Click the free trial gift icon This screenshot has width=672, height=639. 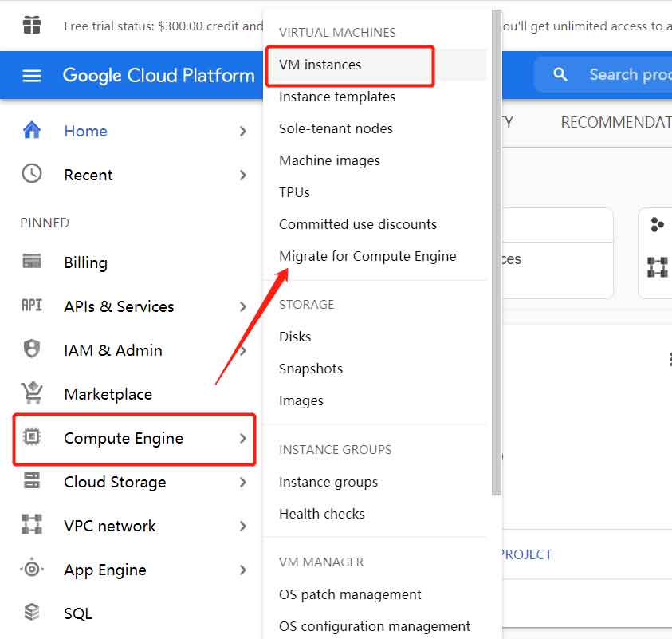32,25
